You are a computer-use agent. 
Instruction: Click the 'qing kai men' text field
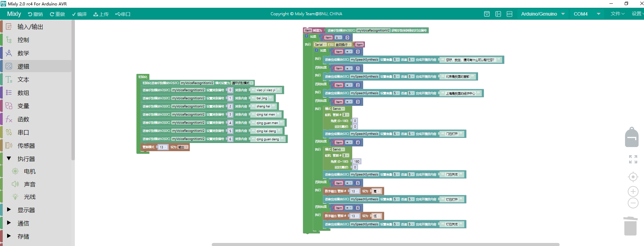point(266,115)
